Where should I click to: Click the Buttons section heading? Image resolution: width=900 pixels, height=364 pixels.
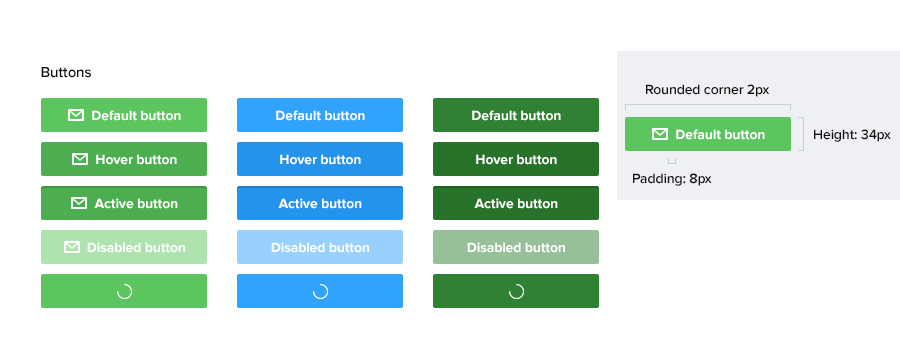tap(66, 72)
